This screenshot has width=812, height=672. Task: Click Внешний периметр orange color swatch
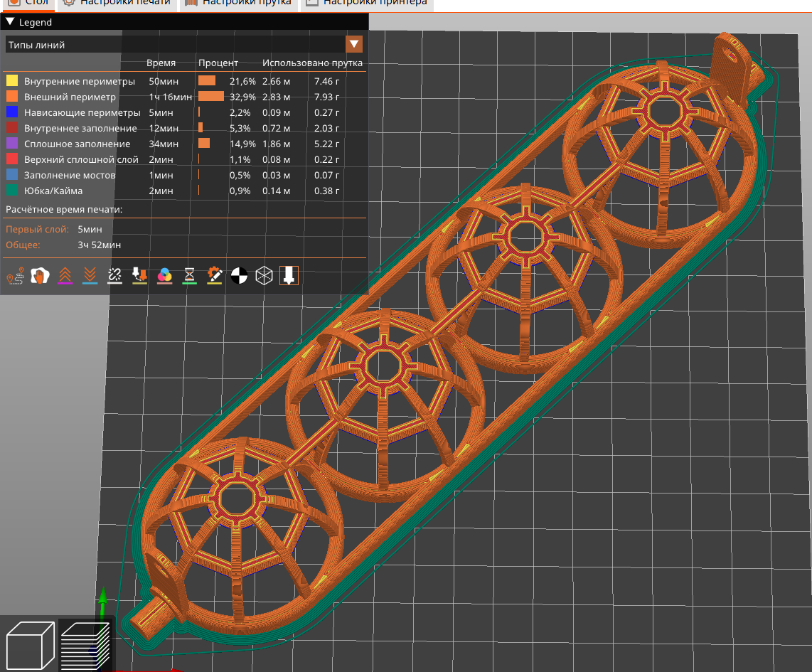(12, 97)
